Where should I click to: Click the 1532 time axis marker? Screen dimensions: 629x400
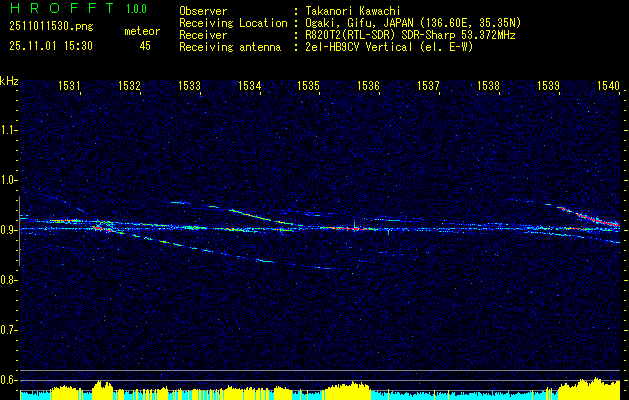(129, 85)
